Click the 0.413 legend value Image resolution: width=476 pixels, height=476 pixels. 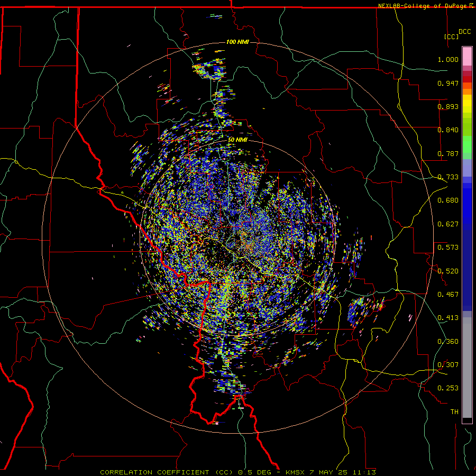[448, 318]
